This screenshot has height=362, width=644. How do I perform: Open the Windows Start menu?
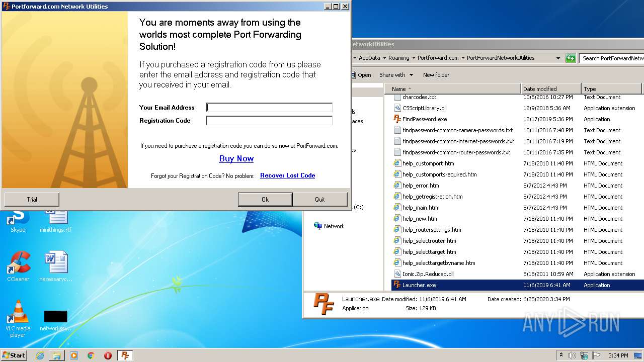[x=14, y=355]
